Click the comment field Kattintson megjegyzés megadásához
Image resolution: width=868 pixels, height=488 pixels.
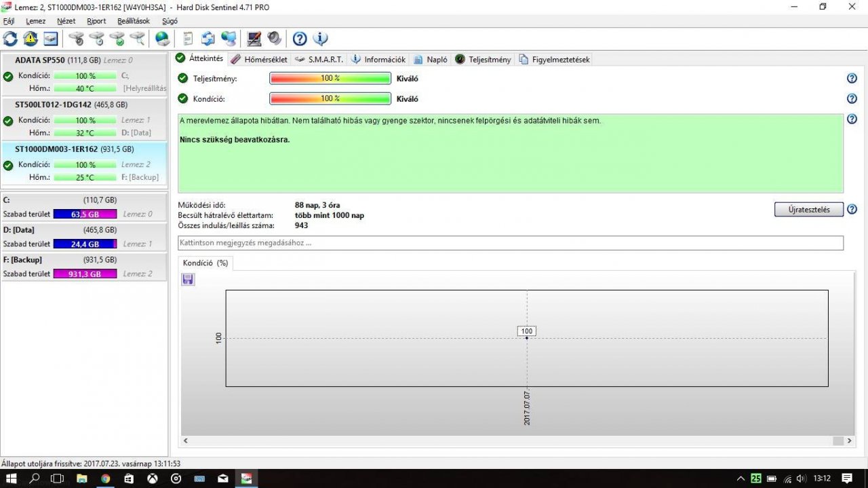[511, 243]
